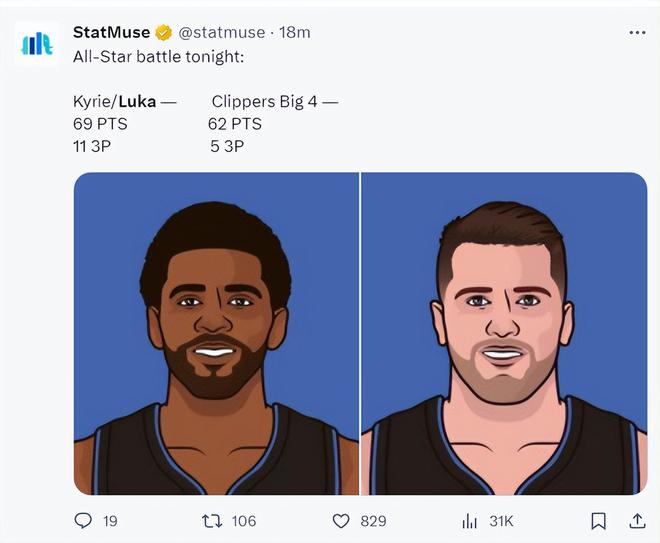The image size is (660, 543).
Task: Open the left illustration of the bearded player
Action: [216, 333]
